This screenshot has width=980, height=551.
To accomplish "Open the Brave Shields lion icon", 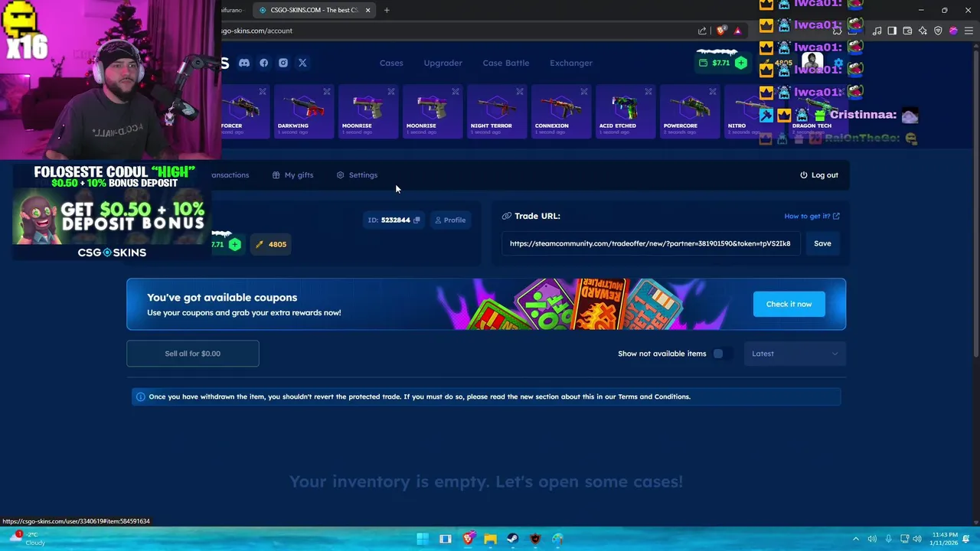I will pyautogui.click(x=721, y=31).
